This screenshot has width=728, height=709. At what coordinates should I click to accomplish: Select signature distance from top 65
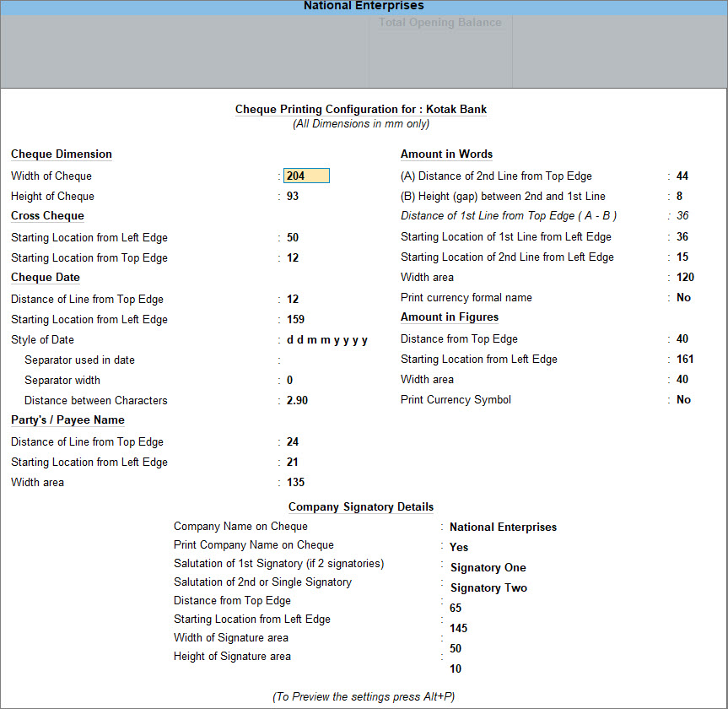click(x=456, y=609)
